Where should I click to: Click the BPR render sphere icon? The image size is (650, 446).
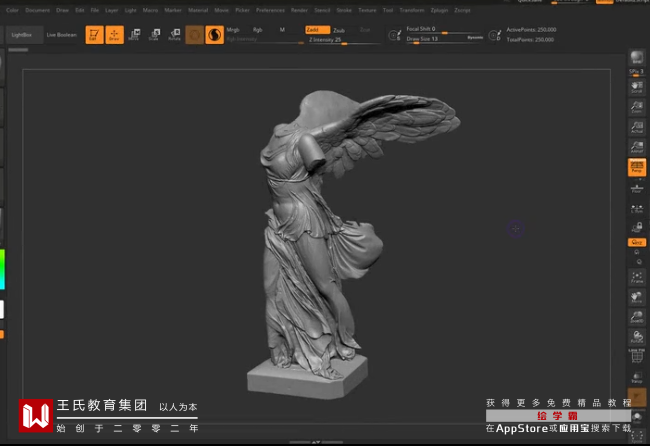pos(637,57)
